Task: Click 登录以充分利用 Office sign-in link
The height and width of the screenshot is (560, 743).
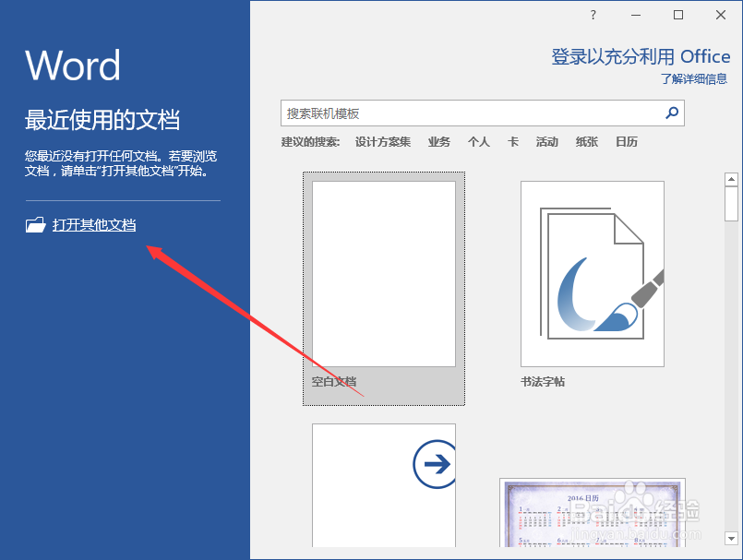Action: [641, 57]
